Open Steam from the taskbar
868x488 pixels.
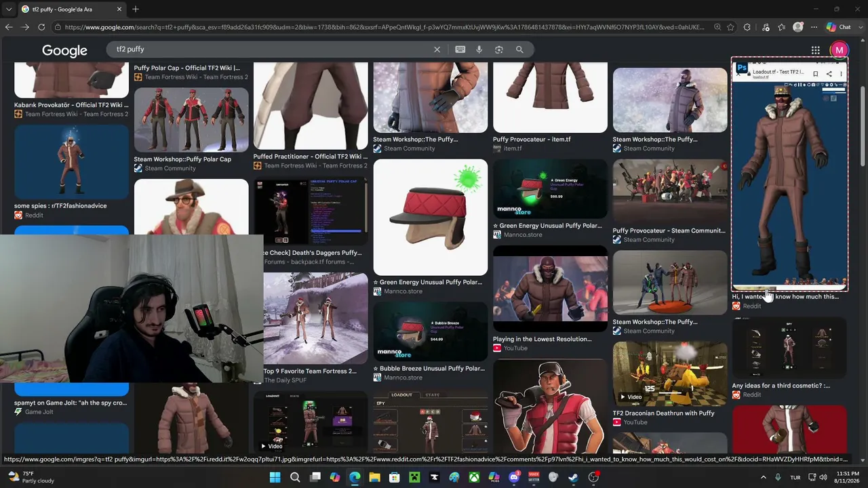pos(573,477)
